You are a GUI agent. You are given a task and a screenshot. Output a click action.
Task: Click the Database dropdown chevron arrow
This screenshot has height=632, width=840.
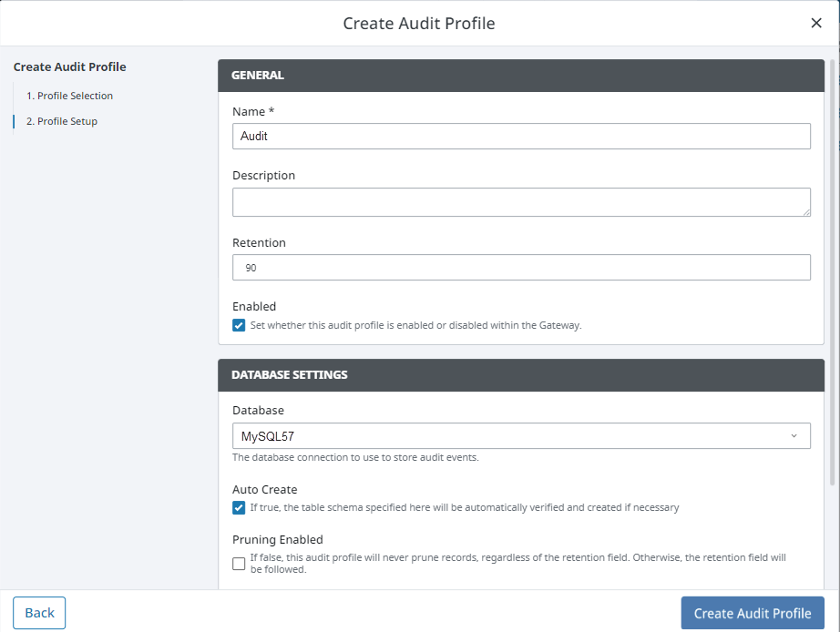tap(794, 436)
